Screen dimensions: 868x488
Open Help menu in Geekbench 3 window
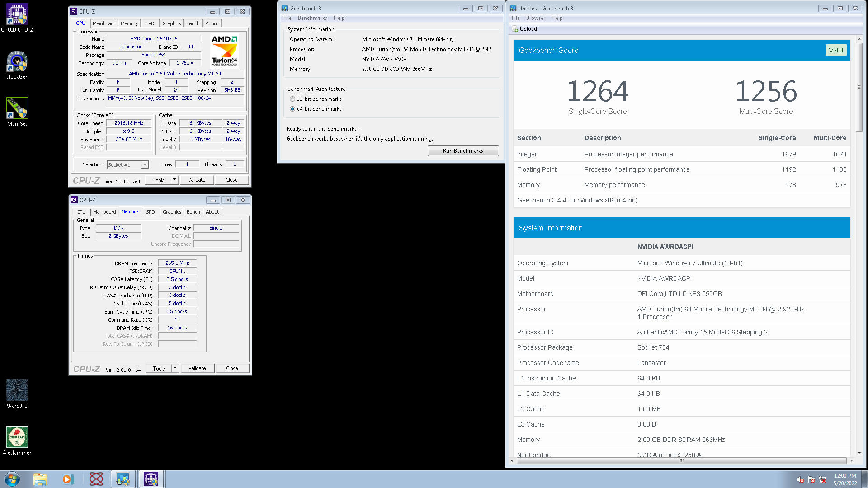(339, 18)
